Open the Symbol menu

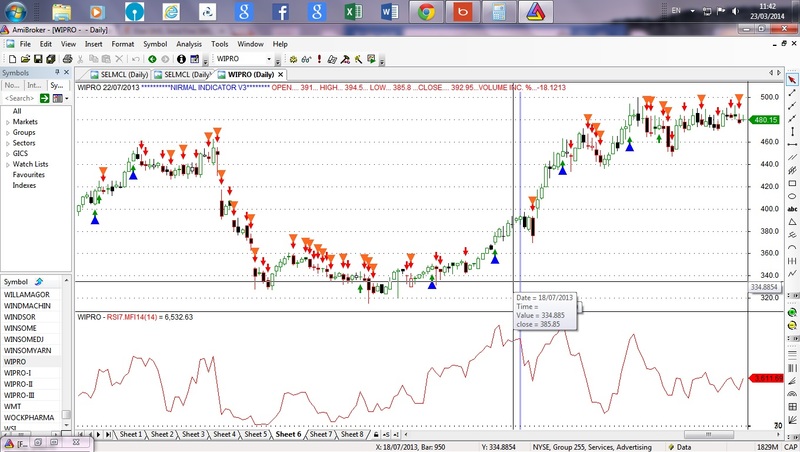(155, 44)
